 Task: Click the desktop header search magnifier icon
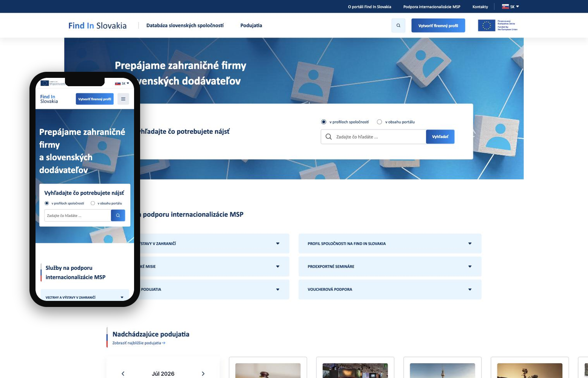398,26
